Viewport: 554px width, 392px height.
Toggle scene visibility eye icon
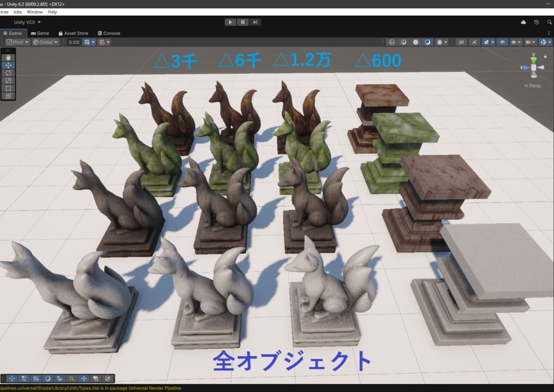(x=502, y=42)
